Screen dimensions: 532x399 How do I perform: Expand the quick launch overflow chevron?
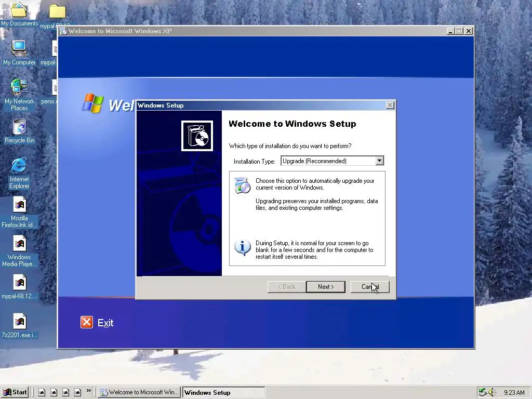[x=88, y=391]
